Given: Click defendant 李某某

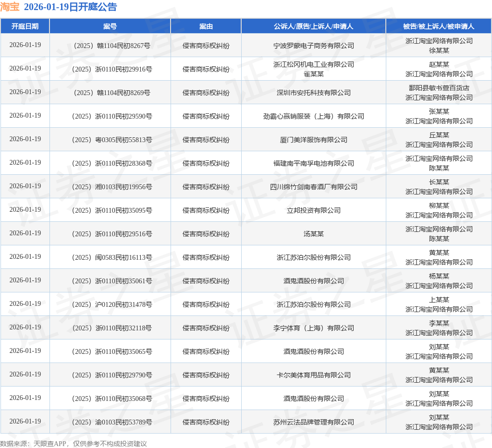Looking at the screenshot, I should tap(439, 323).
